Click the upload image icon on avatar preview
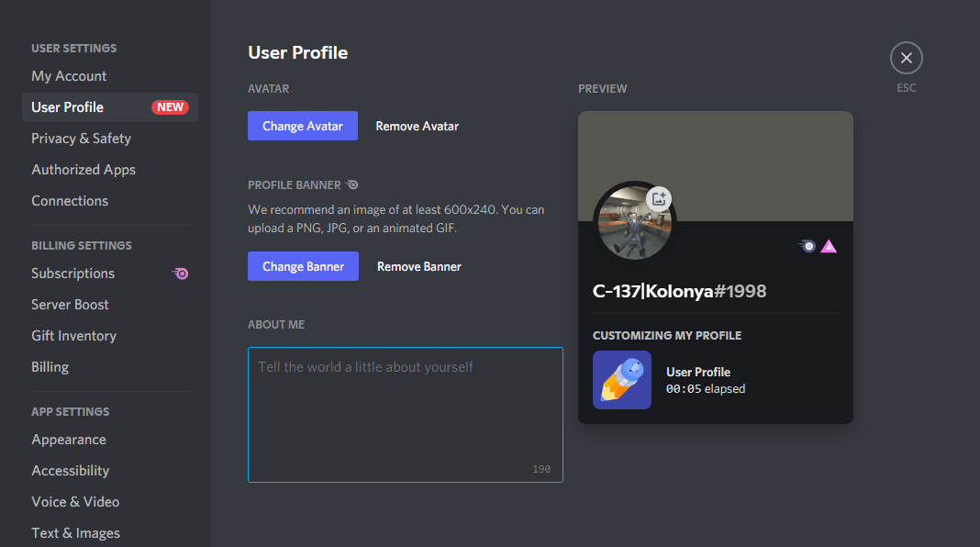 pos(659,199)
